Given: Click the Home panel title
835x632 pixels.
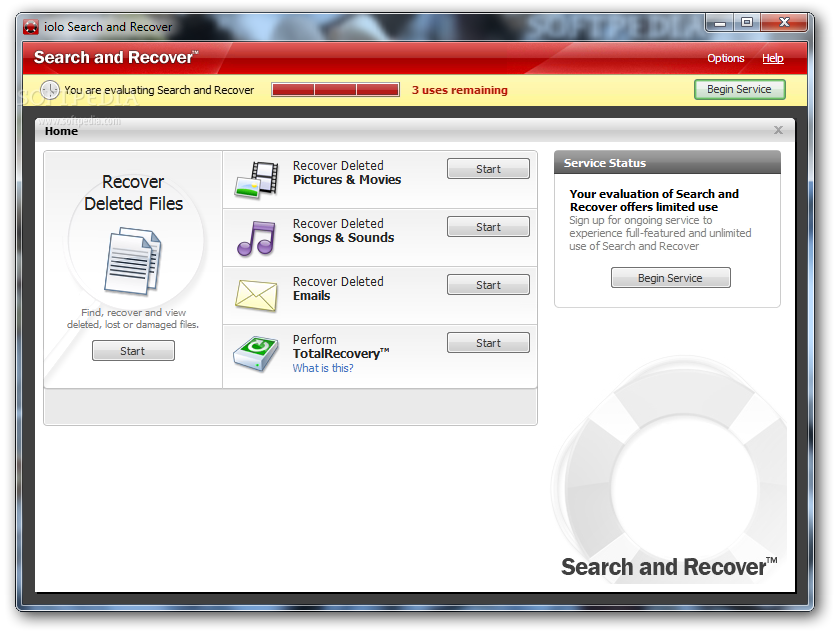Looking at the screenshot, I should click(61, 131).
